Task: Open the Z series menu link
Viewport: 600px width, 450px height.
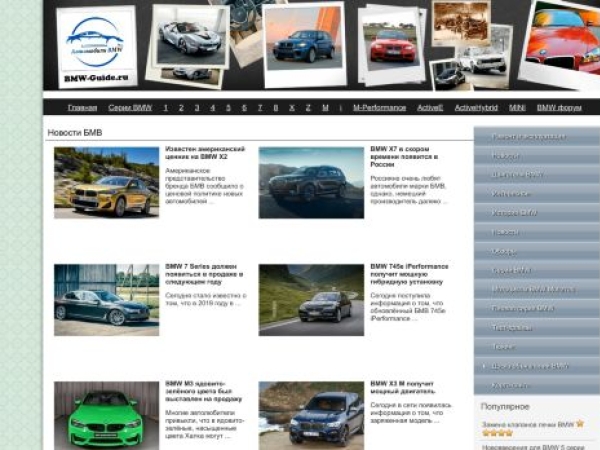Action: pyautogui.click(x=308, y=108)
